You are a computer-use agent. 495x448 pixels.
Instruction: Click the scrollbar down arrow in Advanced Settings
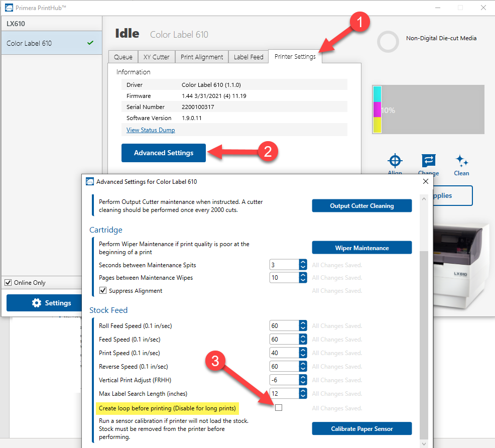(x=424, y=443)
